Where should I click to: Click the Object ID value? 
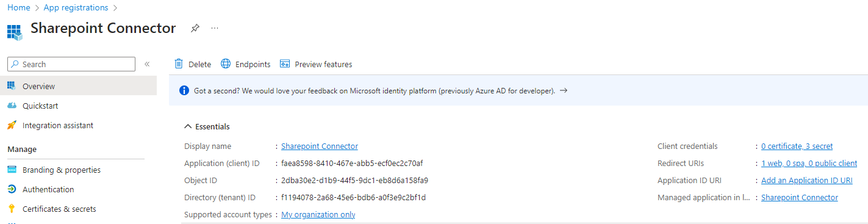pos(354,180)
